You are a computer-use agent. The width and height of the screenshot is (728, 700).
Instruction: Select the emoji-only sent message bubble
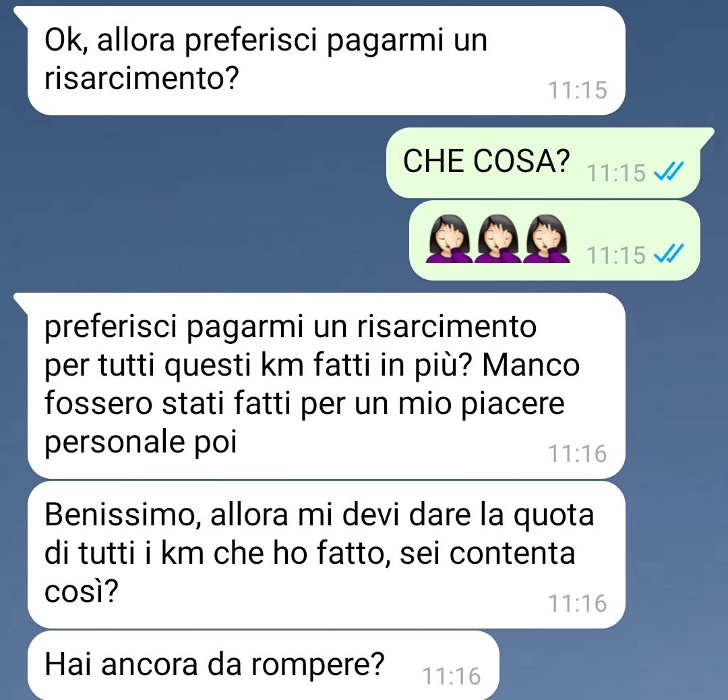pos(554,240)
